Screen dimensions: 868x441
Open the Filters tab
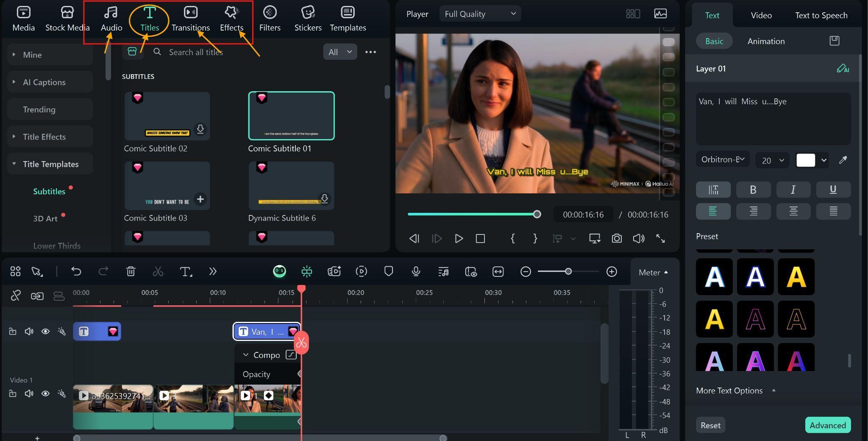pyautogui.click(x=270, y=19)
